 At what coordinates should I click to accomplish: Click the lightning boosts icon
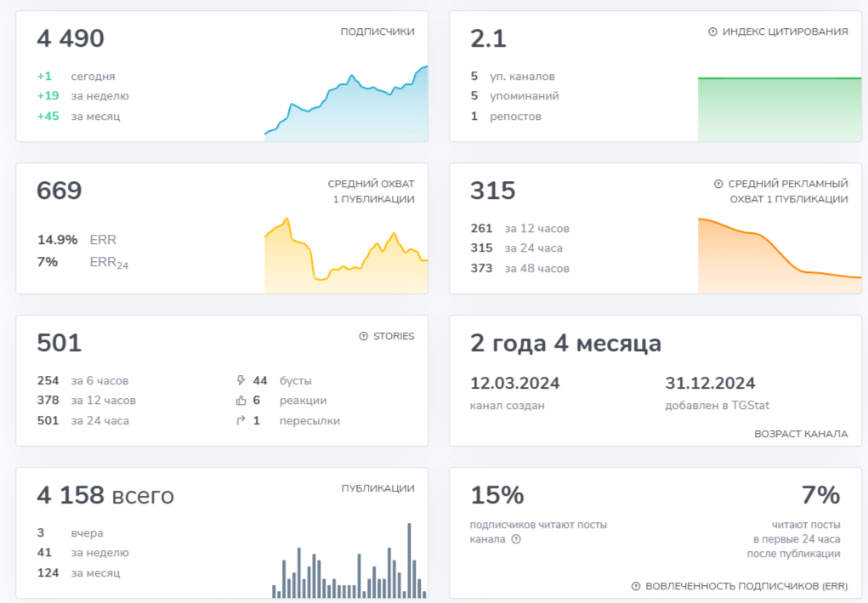[x=241, y=380]
